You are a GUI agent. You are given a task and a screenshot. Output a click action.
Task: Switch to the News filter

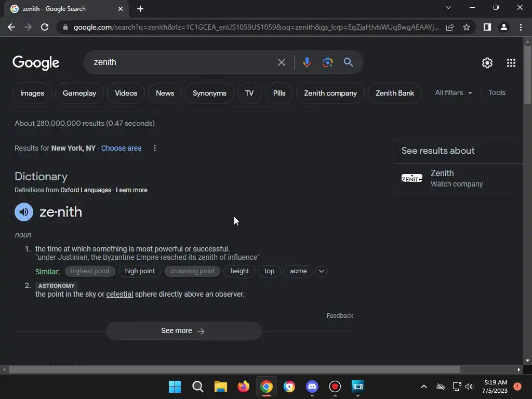pyautogui.click(x=165, y=93)
